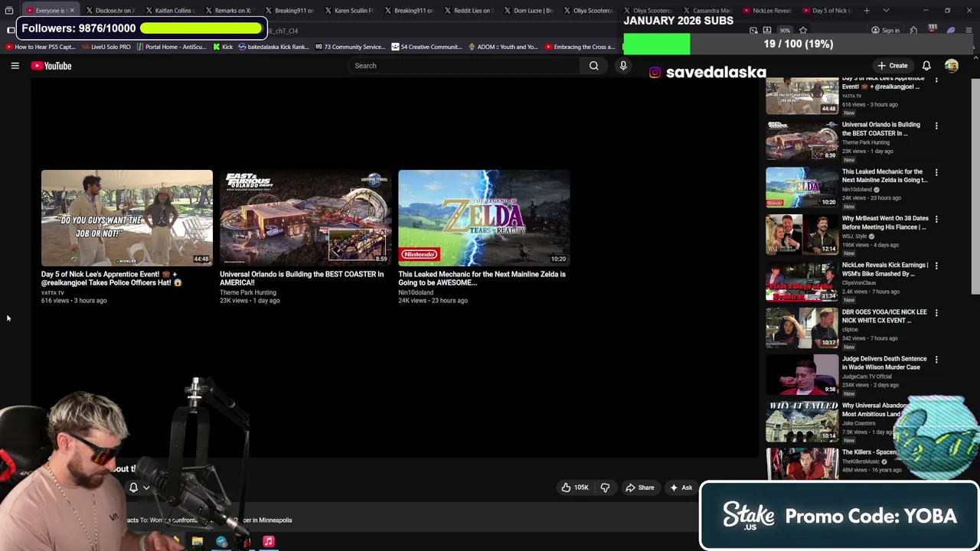The image size is (980, 551).
Task: Open Nin10doland channel under Zelda endscreen video
Action: pos(416,292)
